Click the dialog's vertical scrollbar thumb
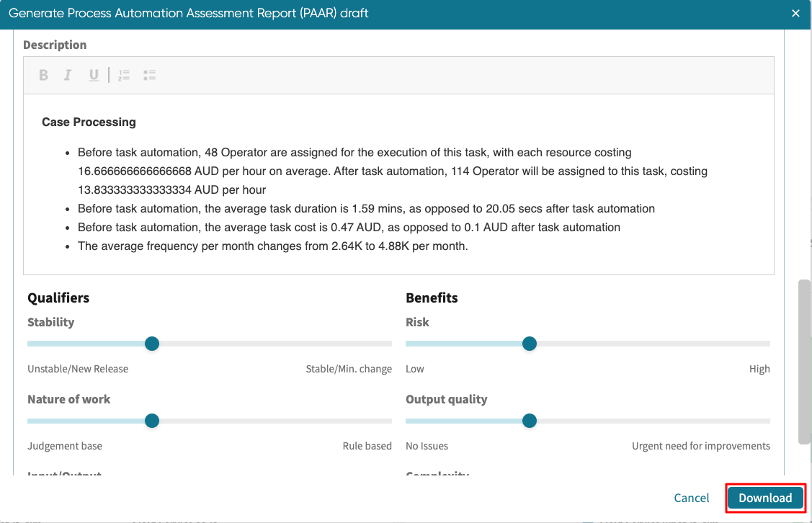The height and width of the screenshot is (523, 812). tap(804, 362)
